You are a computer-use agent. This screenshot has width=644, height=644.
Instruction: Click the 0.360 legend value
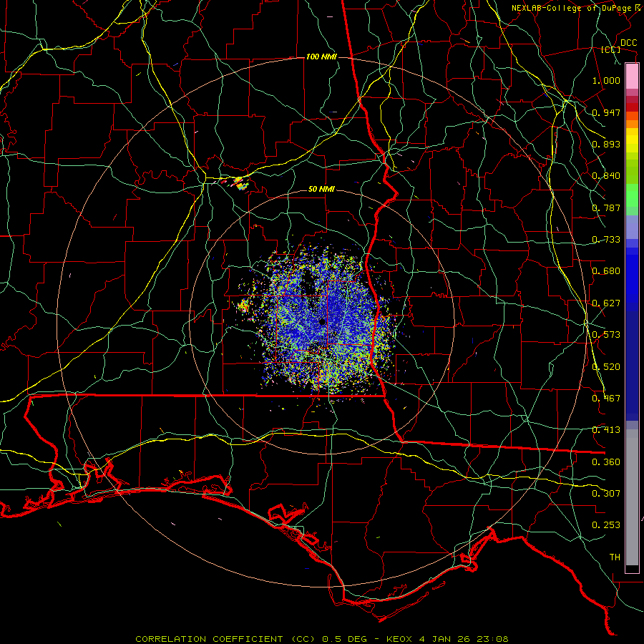606,462
